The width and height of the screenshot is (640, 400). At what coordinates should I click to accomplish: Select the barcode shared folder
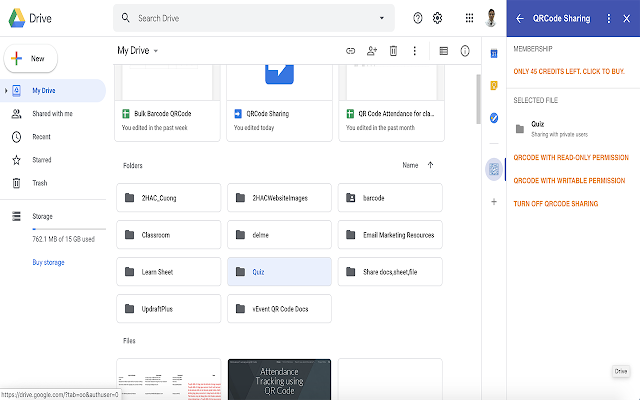(x=390, y=198)
